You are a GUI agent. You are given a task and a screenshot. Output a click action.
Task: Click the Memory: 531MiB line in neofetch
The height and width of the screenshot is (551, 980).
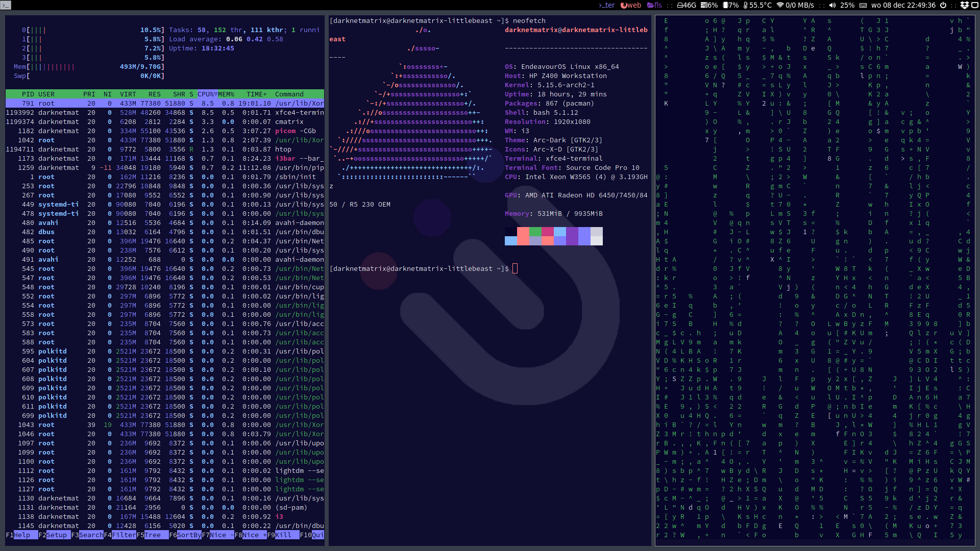coord(554,214)
